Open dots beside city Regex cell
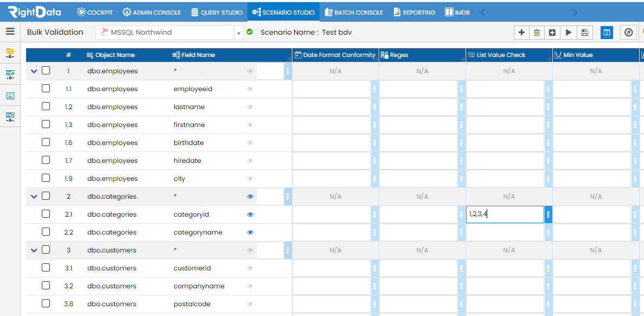 (461, 178)
